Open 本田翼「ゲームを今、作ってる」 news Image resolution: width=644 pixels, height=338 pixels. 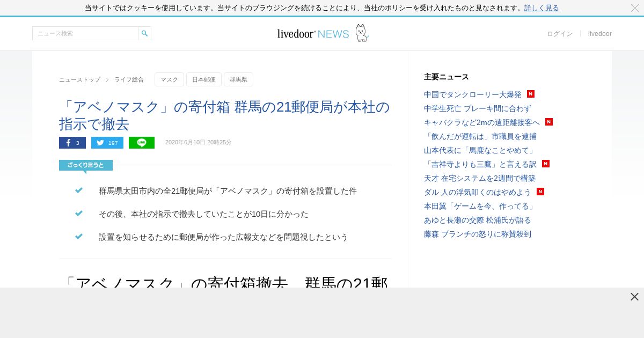[480, 206]
